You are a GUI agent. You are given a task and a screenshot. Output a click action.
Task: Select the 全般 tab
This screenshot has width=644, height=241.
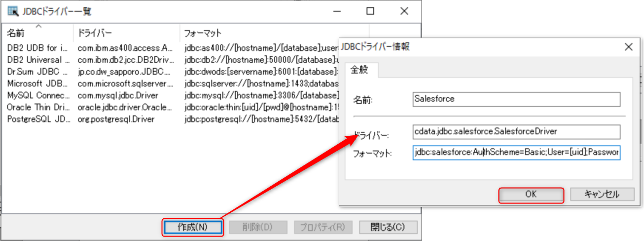[x=361, y=70]
